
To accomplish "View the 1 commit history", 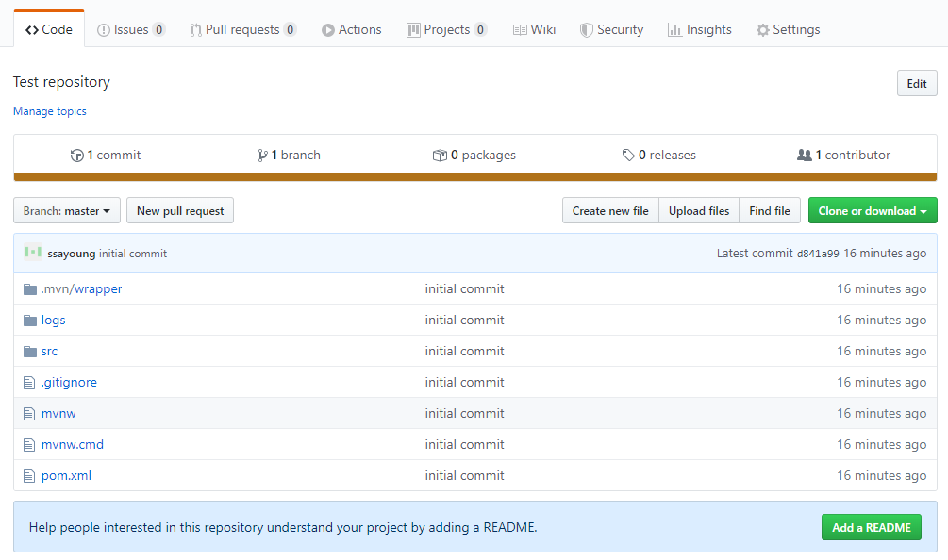I will coord(106,156).
